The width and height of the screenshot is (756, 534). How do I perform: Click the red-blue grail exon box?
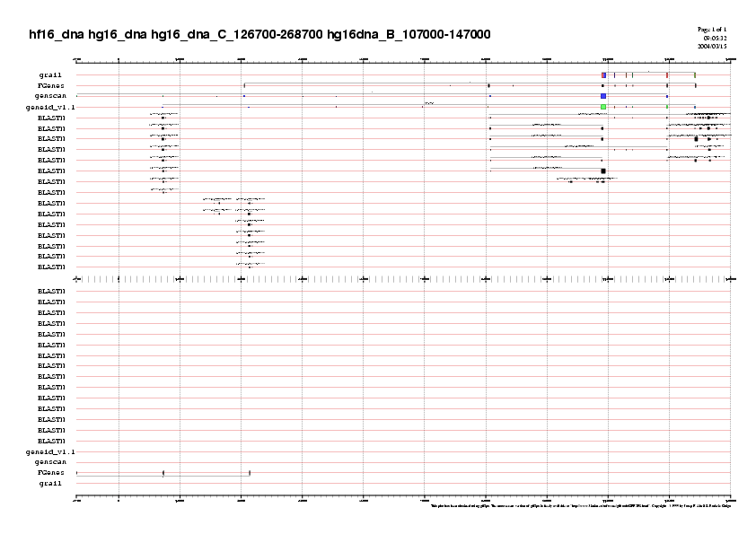tap(603, 74)
